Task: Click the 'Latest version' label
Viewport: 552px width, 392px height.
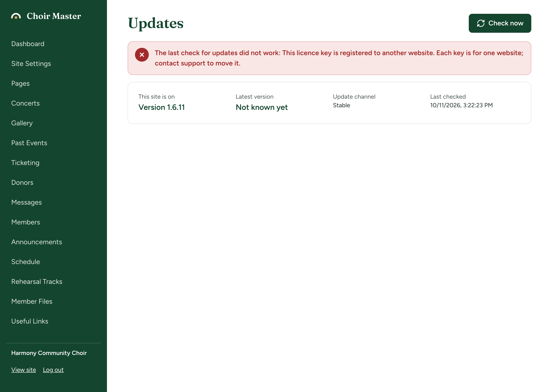Action: click(x=254, y=96)
